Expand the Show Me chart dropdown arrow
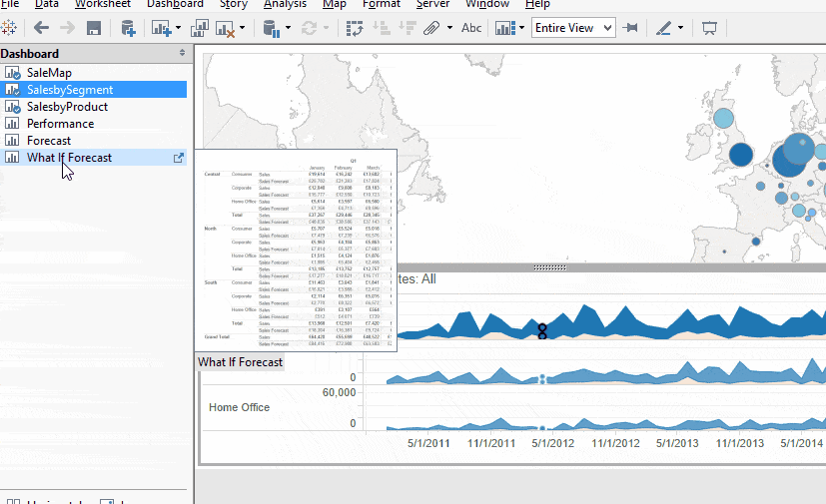This screenshot has width=826, height=504. pos(521,27)
